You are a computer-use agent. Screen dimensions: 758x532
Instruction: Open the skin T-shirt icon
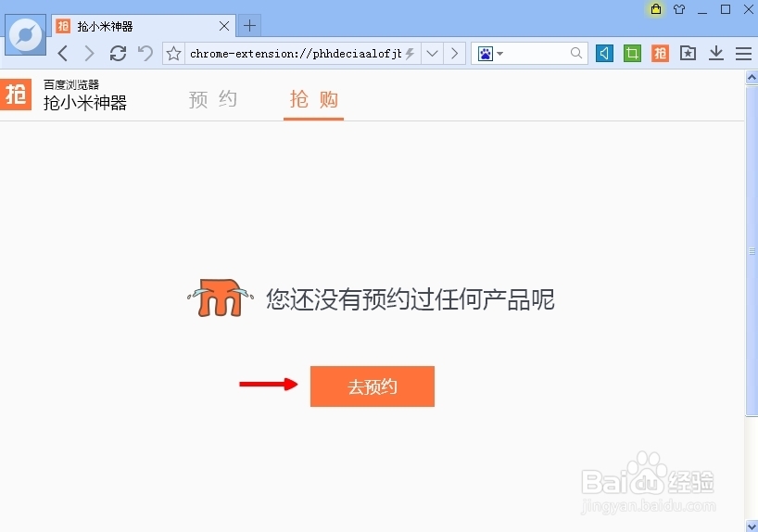(x=679, y=9)
